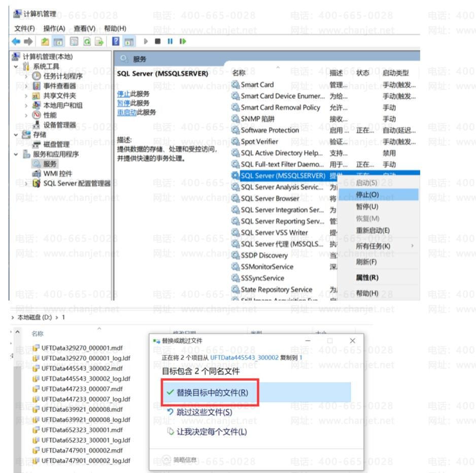The width and height of the screenshot is (476, 473).
Task: Collapse the 系统工具 tree node
Action: [x=16, y=66]
